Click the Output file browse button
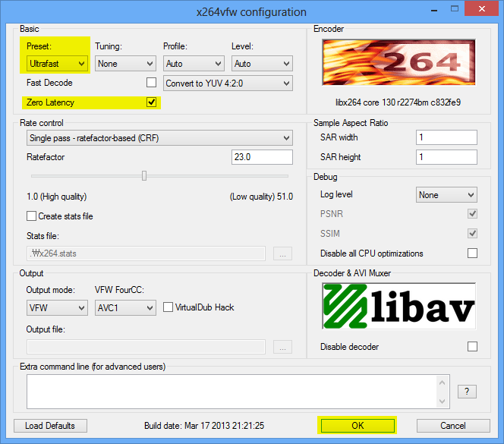The height and width of the screenshot is (444, 504). (282, 347)
